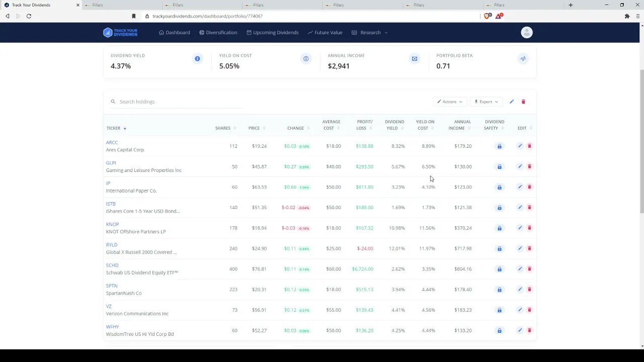Viewport: 644px width, 362px height.
Task: Click the Portfolio Beta card icon
Action: click(x=523, y=59)
